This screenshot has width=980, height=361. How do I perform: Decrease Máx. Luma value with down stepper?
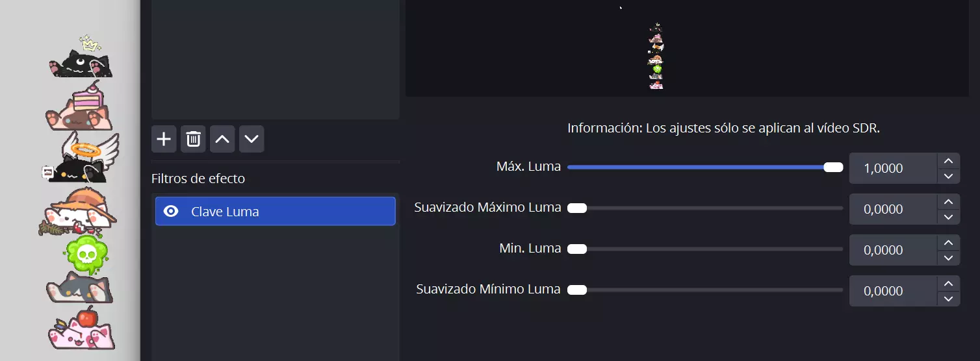948,176
